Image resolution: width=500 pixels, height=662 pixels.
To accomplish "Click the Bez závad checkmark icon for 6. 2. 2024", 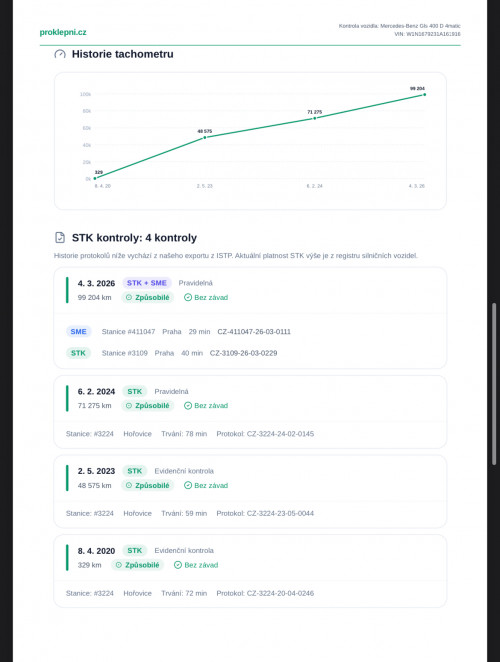I will tap(188, 406).
